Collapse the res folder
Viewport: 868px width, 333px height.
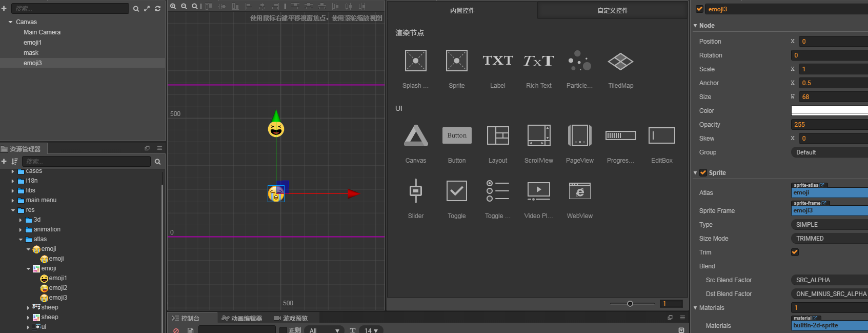[13, 210]
